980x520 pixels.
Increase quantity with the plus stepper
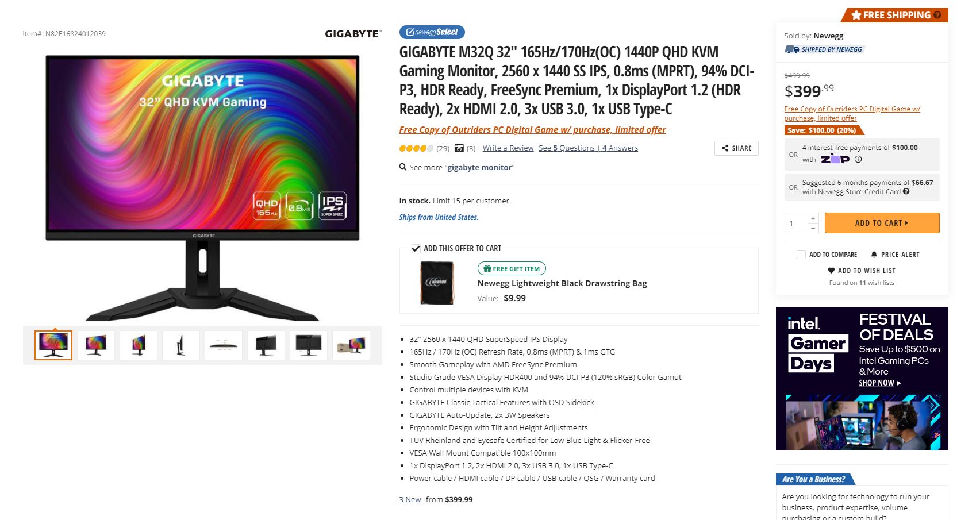[813, 218]
